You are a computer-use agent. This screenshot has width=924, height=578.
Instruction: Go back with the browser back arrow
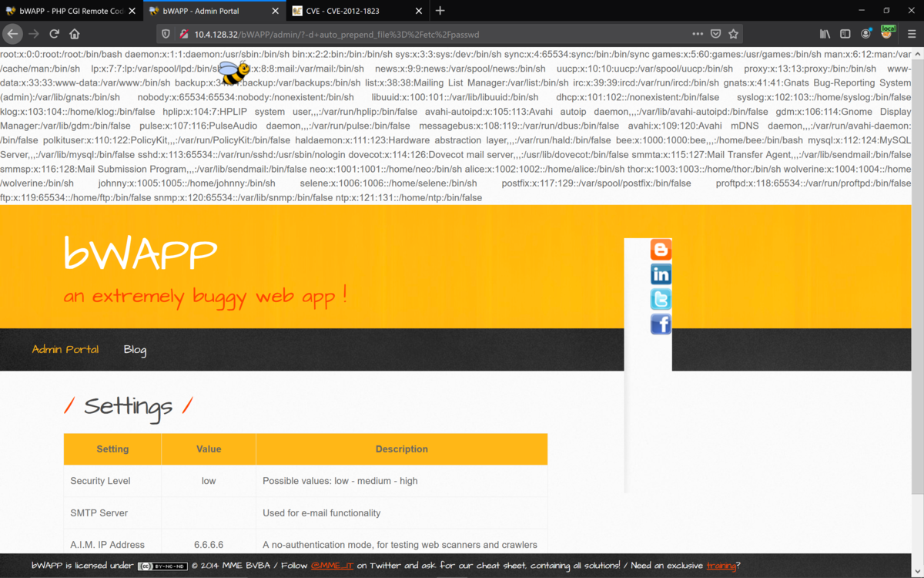tap(12, 34)
